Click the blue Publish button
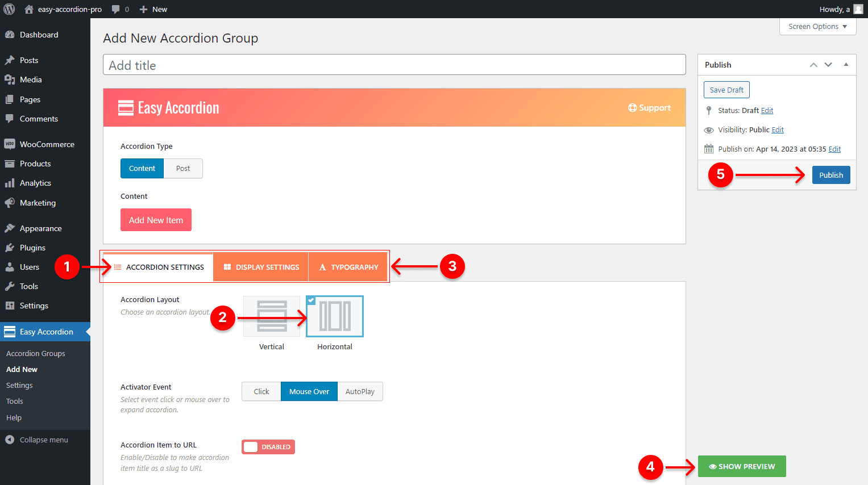Screen dimensions: 868x485 point(831,175)
